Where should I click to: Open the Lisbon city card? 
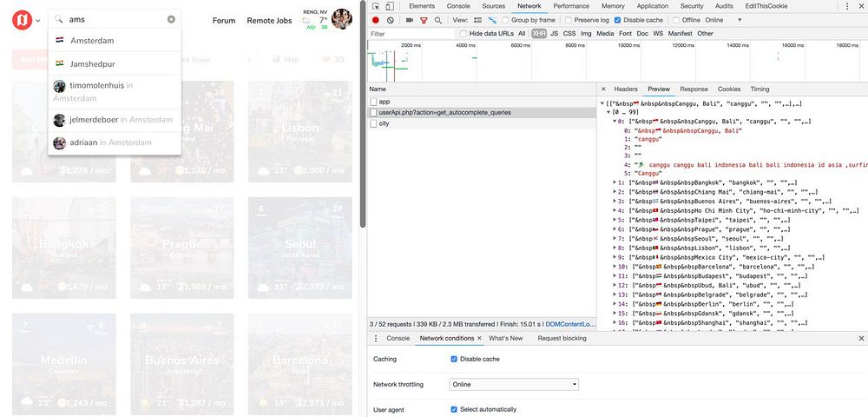pyautogui.click(x=300, y=132)
